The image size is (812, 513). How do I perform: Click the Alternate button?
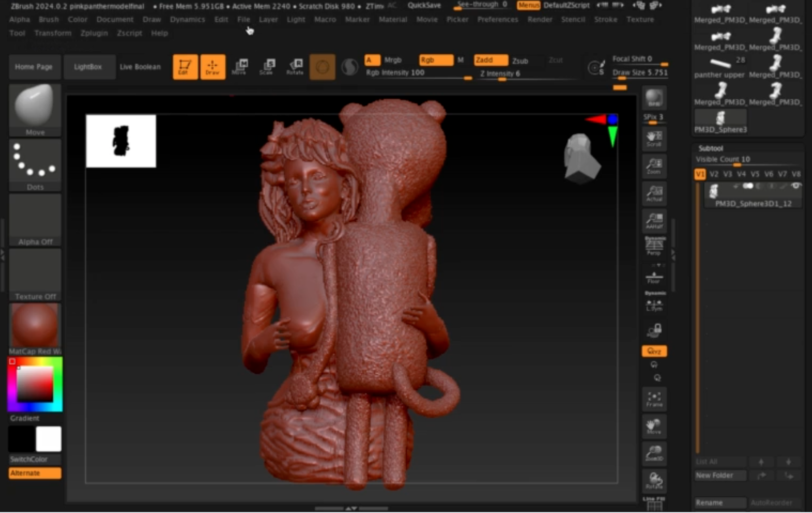coord(35,473)
